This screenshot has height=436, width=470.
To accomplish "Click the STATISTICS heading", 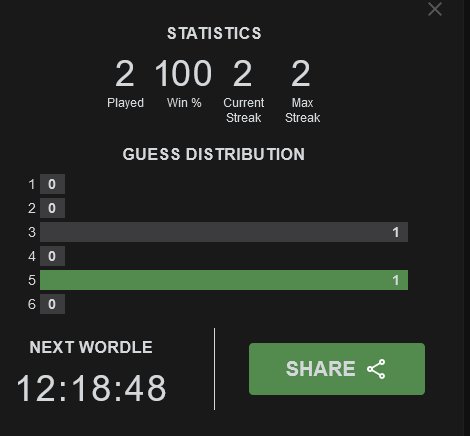I will click(x=214, y=33).
